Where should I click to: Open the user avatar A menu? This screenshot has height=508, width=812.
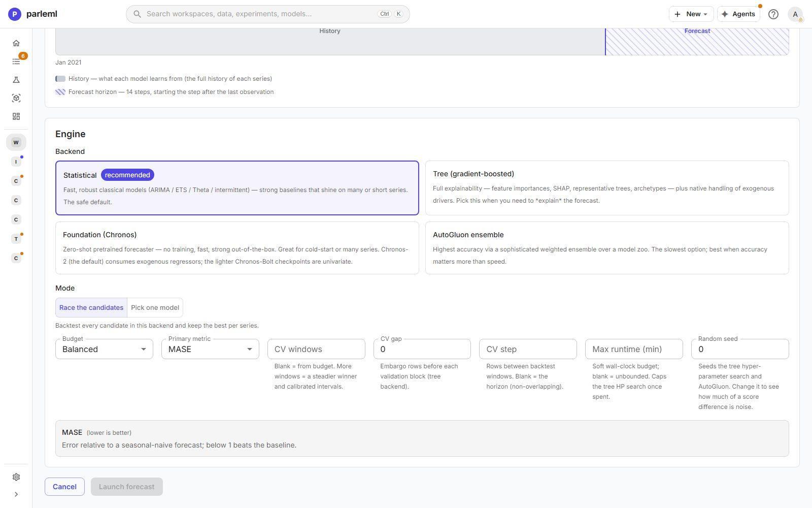coord(795,14)
